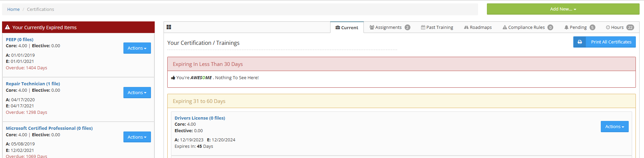
Task: Open Actions menu for Drivers License
Action: coord(614,127)
